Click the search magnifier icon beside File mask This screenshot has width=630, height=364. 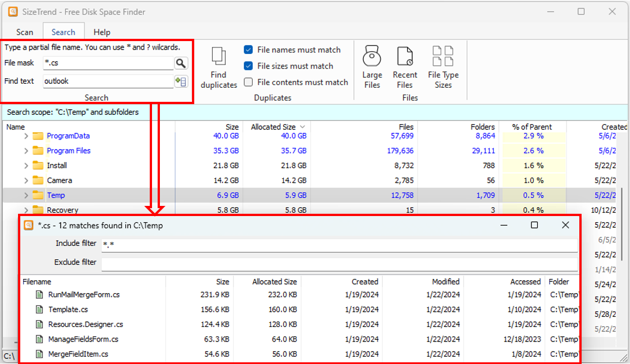tap(181, 63)
